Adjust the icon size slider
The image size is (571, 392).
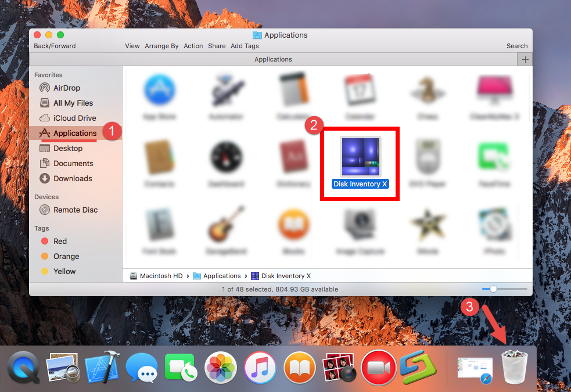[x=493, y=288]
